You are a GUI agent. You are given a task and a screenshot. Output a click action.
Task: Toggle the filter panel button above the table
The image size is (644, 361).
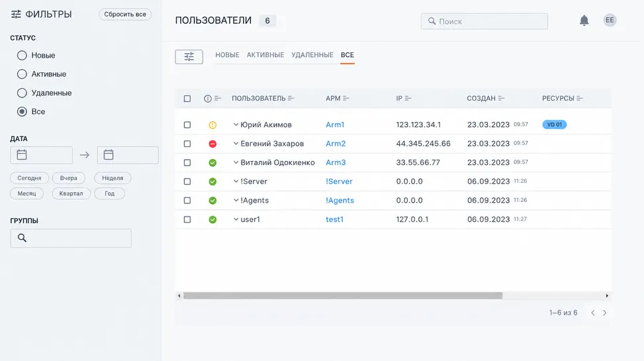[x=189, y=57]
